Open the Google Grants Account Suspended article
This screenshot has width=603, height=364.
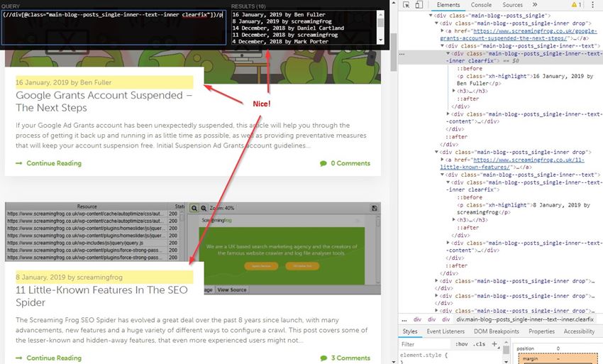[104, 101]
